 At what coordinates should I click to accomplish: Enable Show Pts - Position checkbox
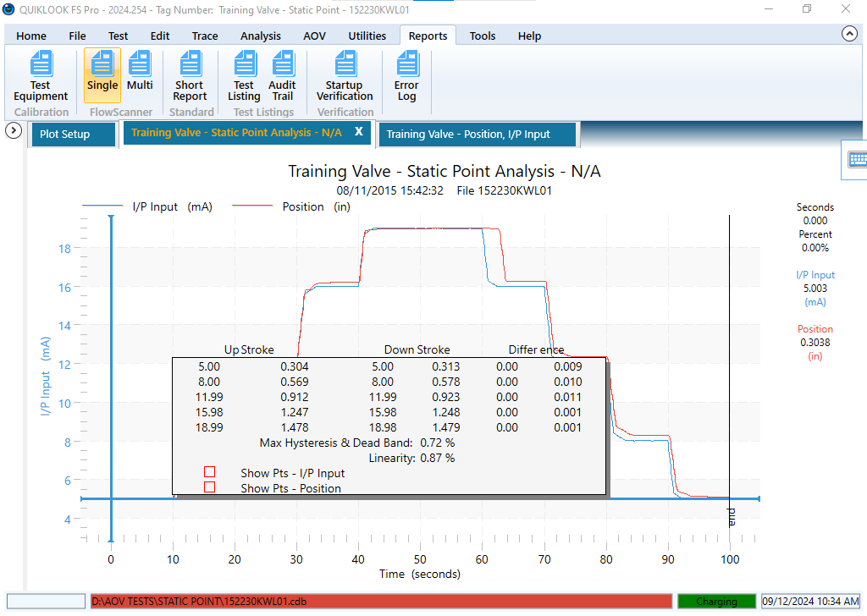(x=210, y=487)
